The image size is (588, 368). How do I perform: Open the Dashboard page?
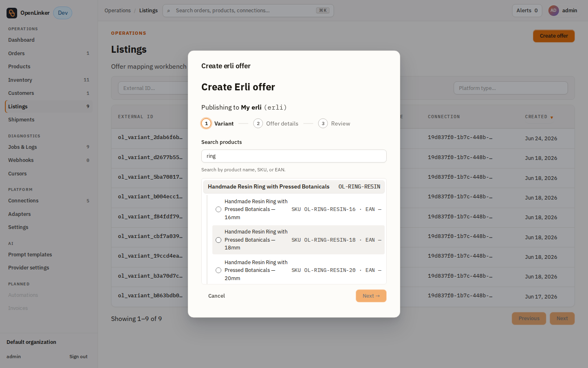click(49, 40)
